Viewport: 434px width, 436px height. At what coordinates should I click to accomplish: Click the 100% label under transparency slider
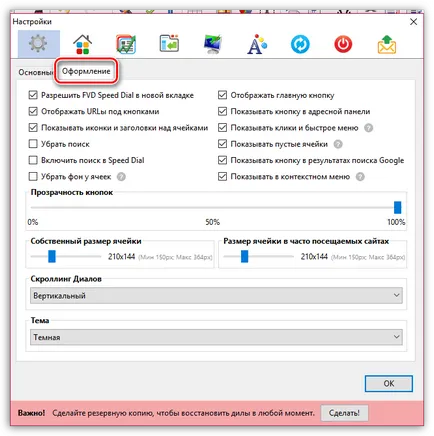pos(396,222)
